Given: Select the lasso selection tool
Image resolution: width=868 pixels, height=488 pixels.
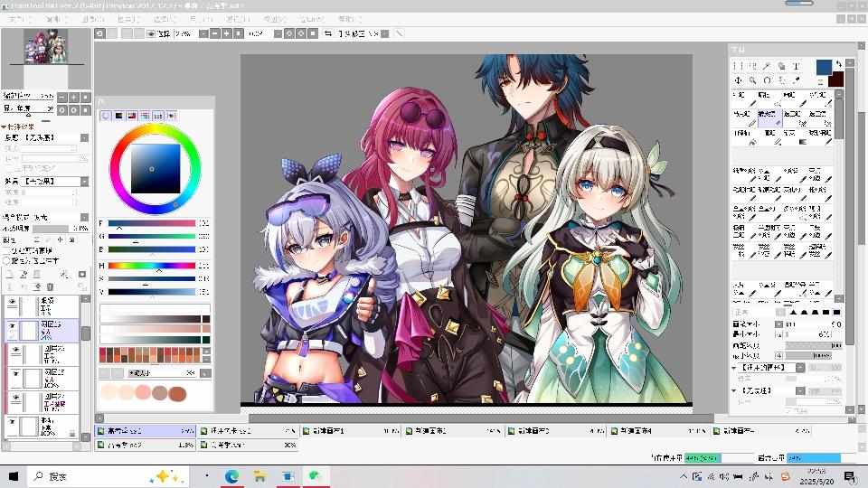Looking at the screenshot, I should coord(752,66).
